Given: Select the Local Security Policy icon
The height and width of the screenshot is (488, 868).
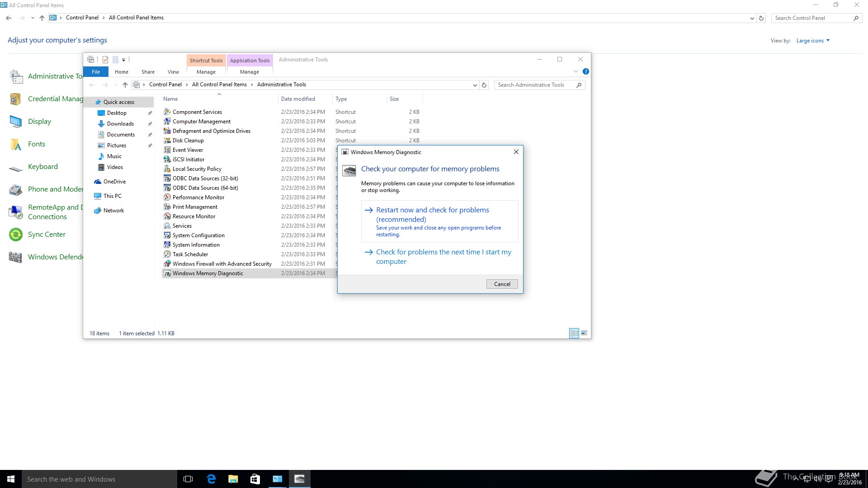Looking at the screenshot, I should [x=167, y=169].
